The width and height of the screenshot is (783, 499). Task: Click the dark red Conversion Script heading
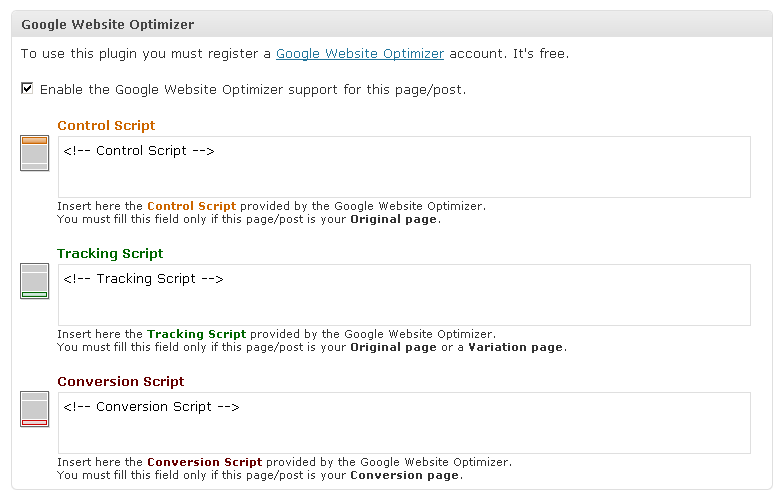(121, 382)
